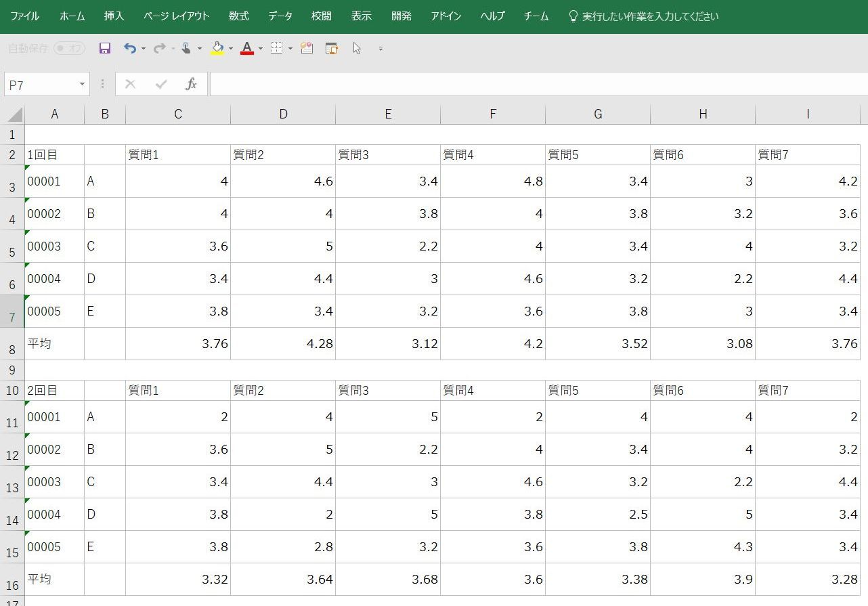Screen dimensions: 868x606
Task: Expand the Name Box dropdown arrow
Action: click(82, 85)
